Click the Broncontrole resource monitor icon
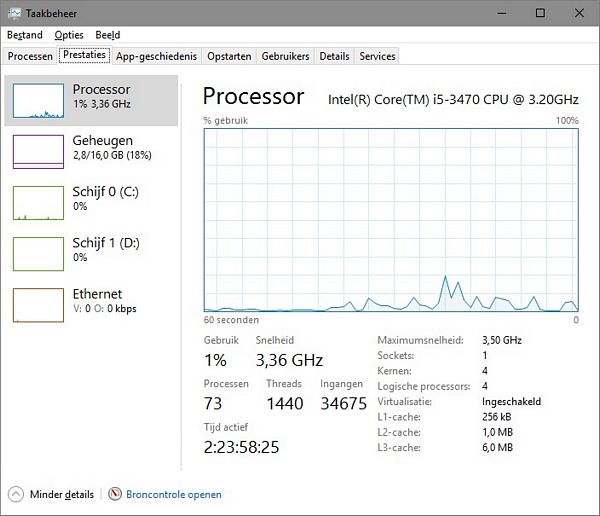Viewport: 600px width, 516px height. coord(115,494)
